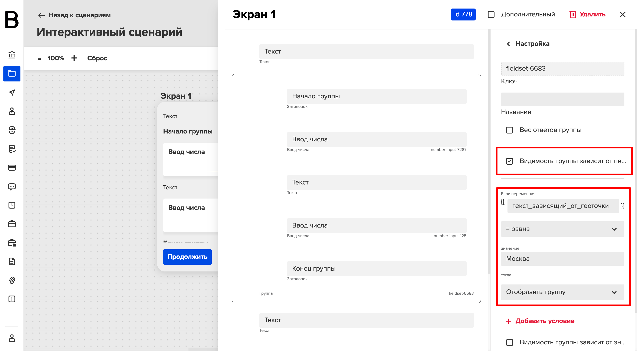The height and width of the screenshot is (351, 644).
Task: Click the fieldset-6683 key field
Action: pos(562,69)
